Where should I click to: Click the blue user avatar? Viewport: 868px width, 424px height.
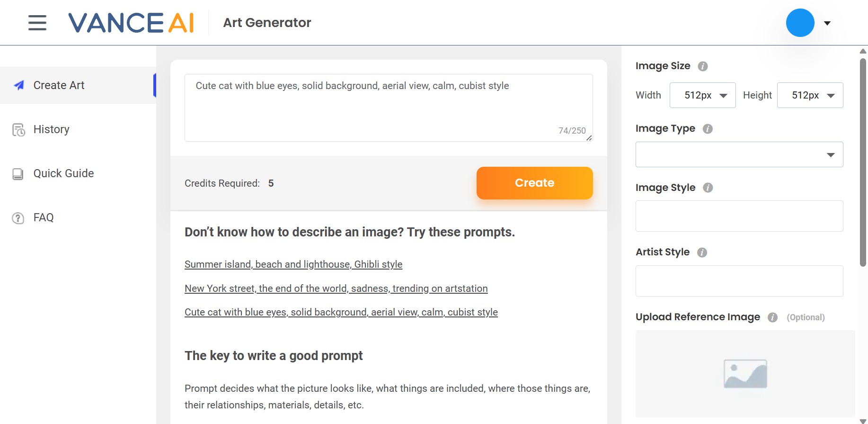click(x=800, y=23)
